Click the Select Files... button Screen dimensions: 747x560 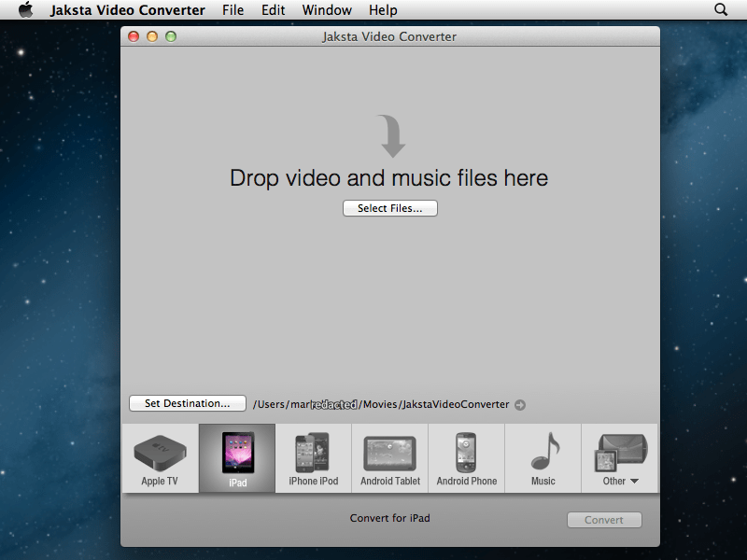tap(390, 208)
